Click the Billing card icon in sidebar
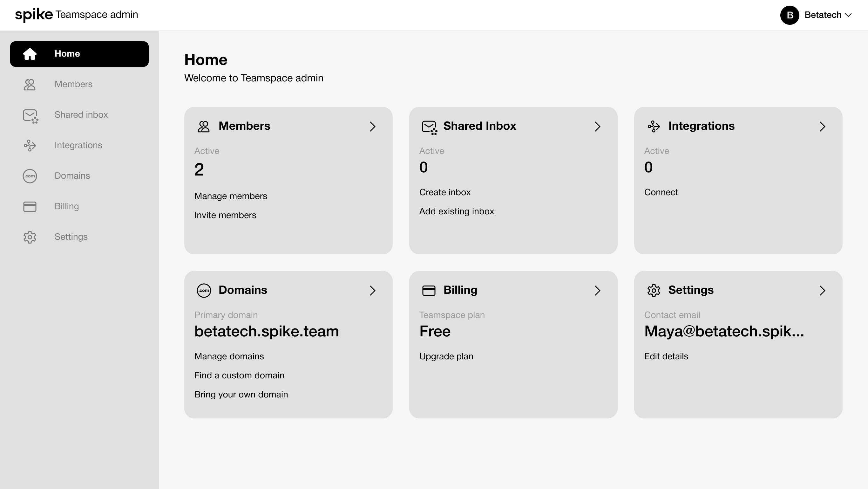The image size is (868, 489). click(x=30, y=206)
